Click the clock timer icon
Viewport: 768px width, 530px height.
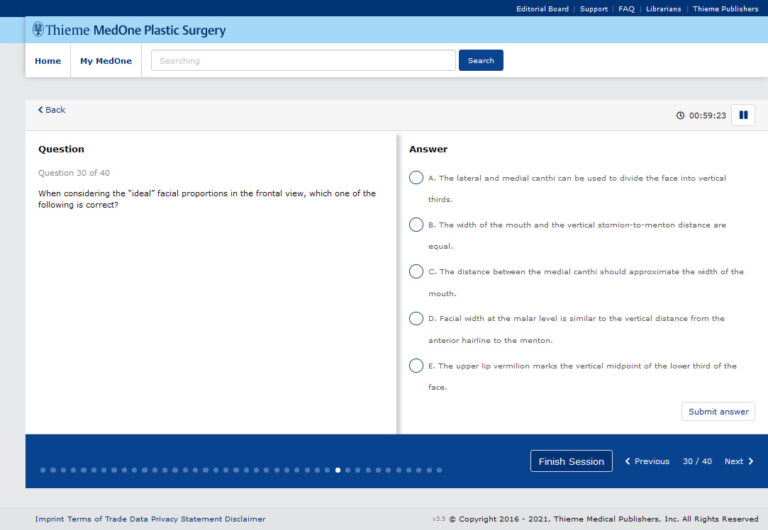point(681,115)
